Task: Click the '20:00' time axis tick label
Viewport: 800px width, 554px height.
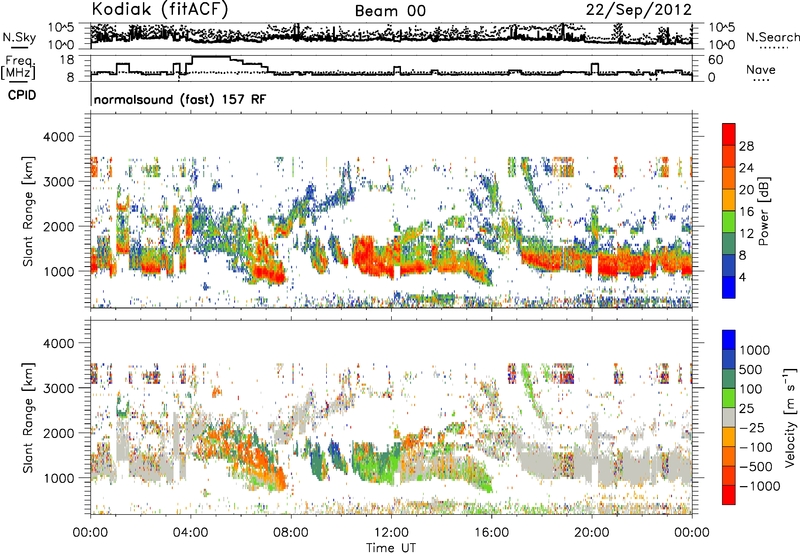Action: click(x=591, y=533)
